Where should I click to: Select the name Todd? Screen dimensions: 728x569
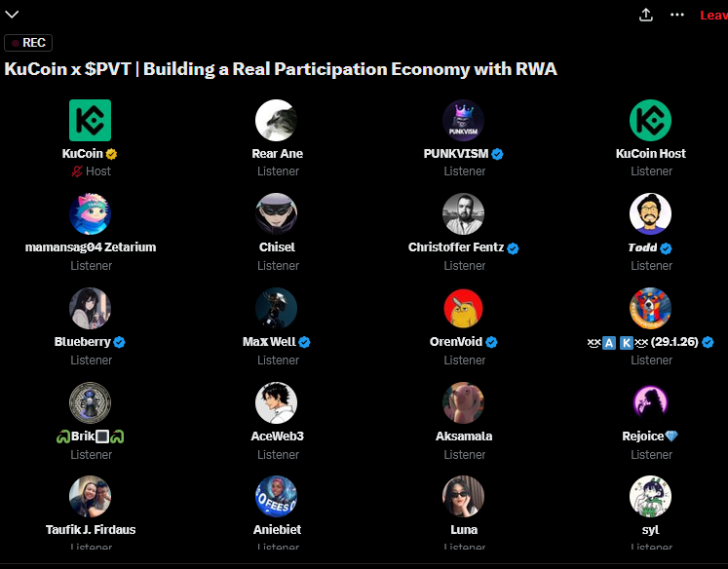coord(642,247)
